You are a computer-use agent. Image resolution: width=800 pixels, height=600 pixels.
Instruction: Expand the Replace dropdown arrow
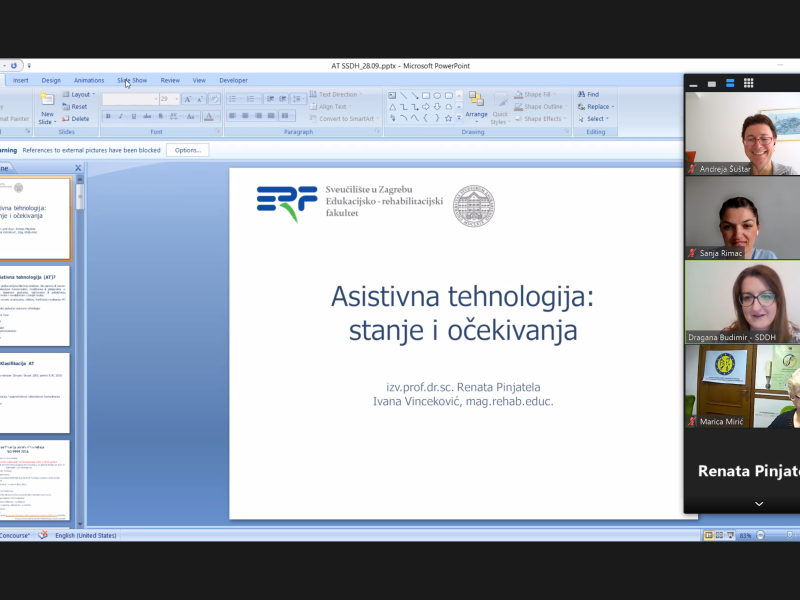(613, 106)
